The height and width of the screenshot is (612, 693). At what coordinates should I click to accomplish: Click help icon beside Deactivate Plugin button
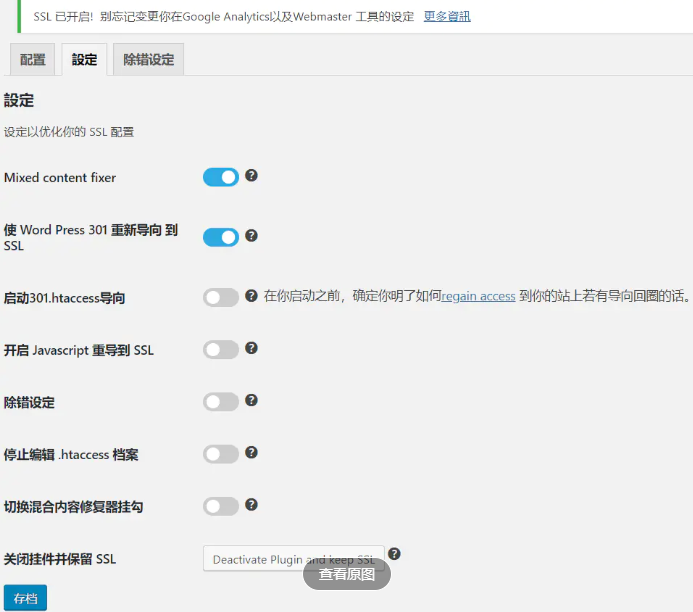click(394, 554)
